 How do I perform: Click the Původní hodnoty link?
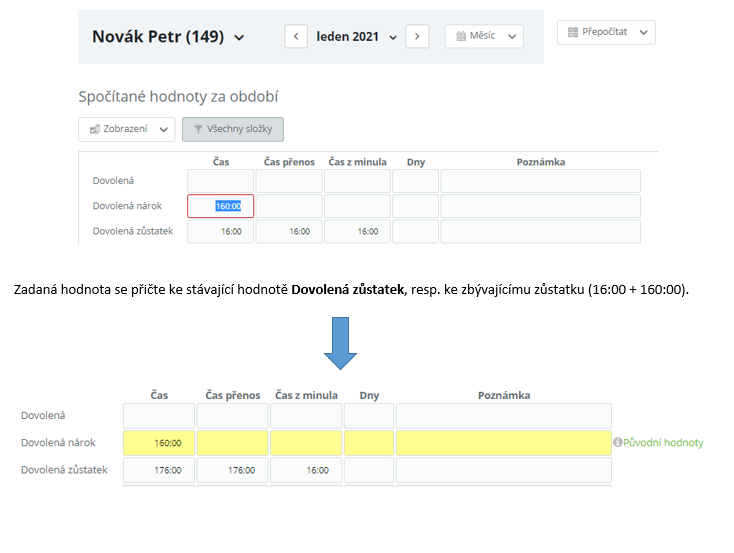(x=663, y=442)
